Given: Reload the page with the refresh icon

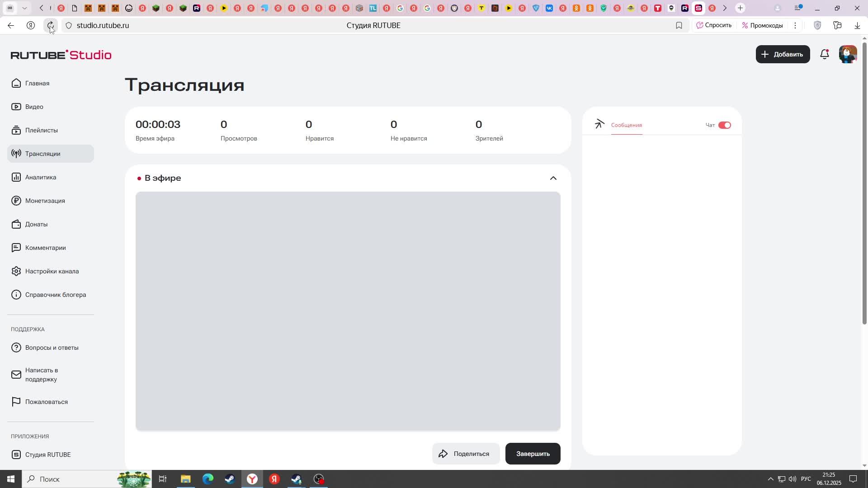Looking at the screenshot, I should tap(50, 25).
